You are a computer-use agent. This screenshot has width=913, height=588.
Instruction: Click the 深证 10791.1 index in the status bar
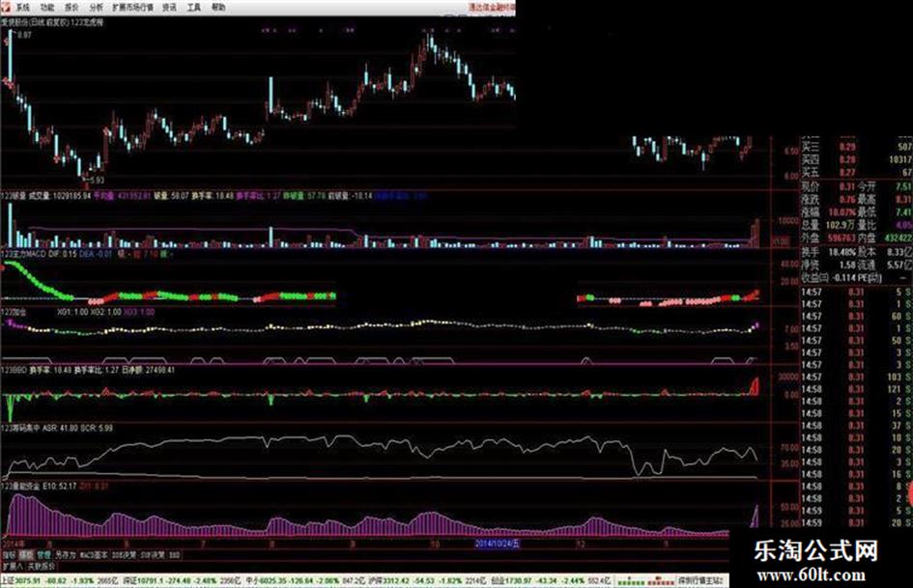click(143, 580)
